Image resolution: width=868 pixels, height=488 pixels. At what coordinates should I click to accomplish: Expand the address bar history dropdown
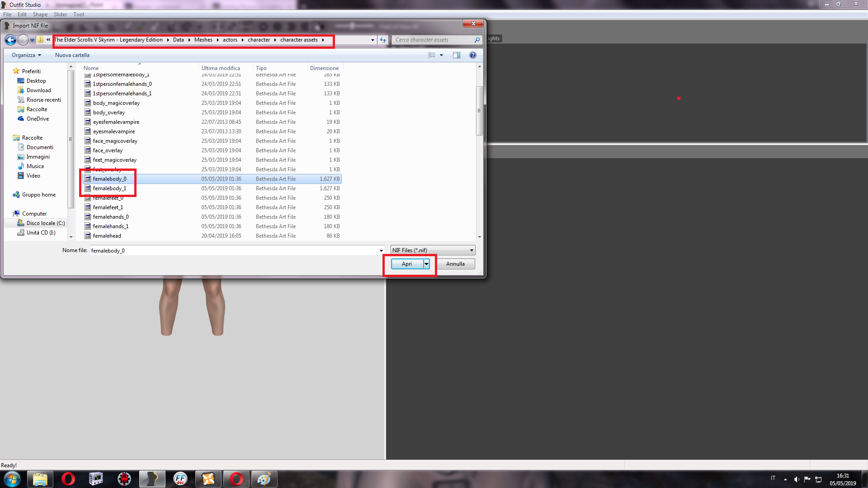point(373,40)
